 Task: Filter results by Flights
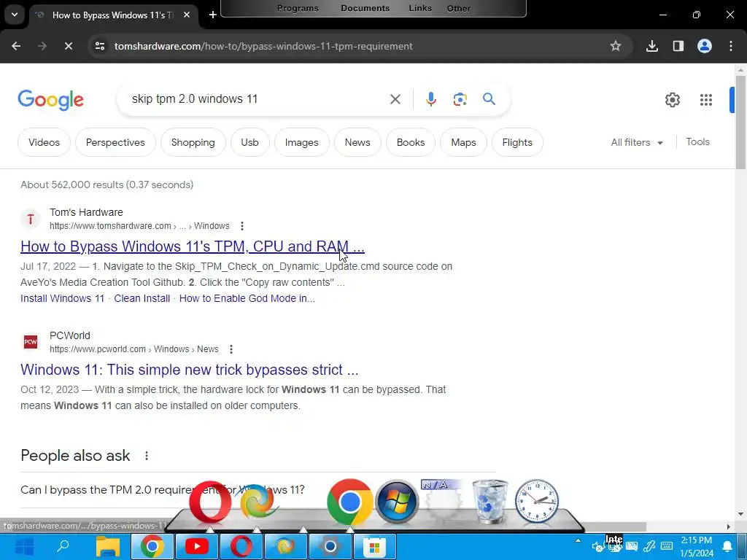517,142
